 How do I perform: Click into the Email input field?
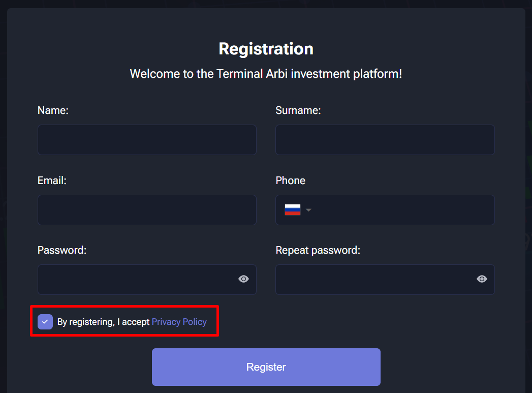pyautogui.click(x=147, y=210)
